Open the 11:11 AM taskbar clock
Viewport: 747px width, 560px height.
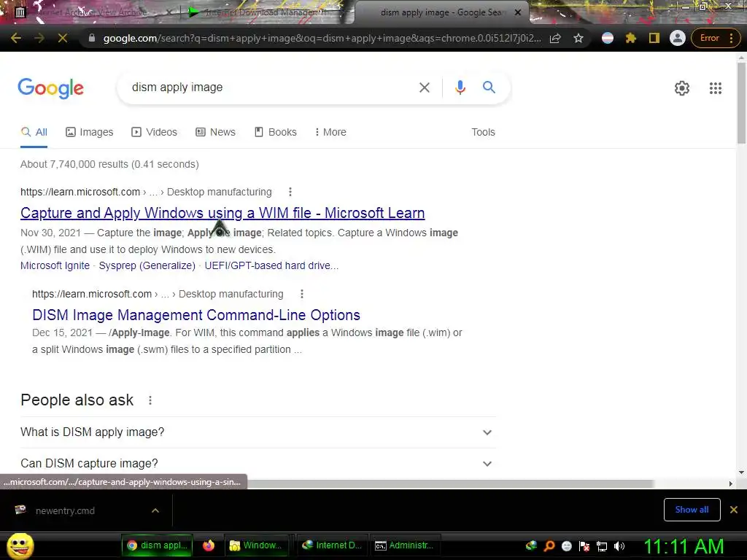tap(684, 546)
